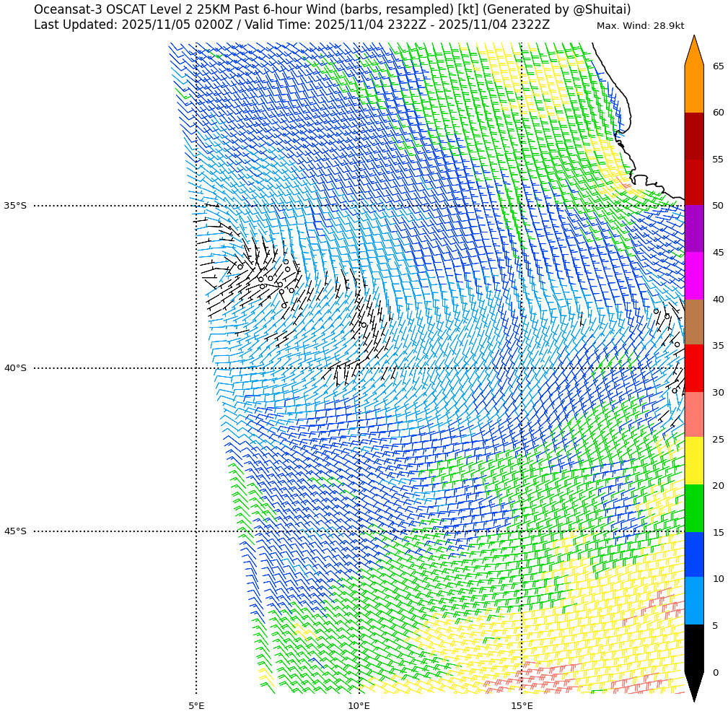Viewport: 728px width, 714px height.
Task: Click the black arrow below the colorbar
Action: click(x=693, y=685)
